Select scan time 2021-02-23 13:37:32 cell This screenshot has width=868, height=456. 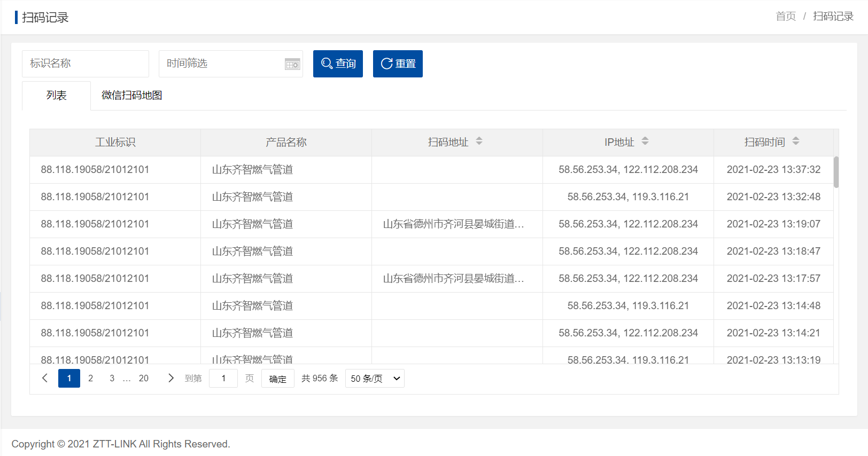point(773,170)
